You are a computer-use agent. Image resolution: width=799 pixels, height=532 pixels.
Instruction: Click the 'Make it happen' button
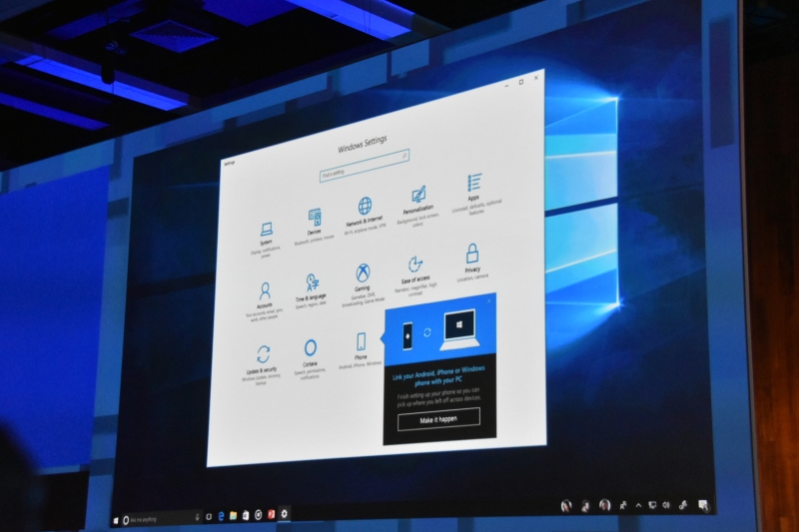438,419
